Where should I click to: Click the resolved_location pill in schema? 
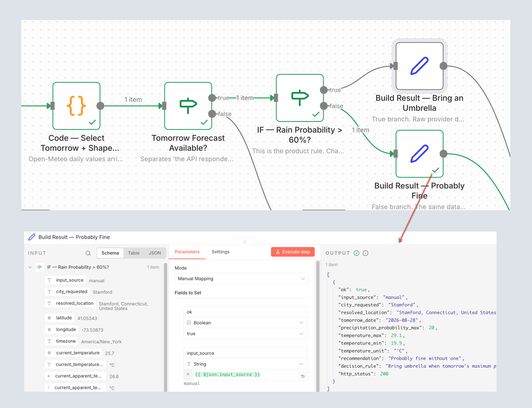pos(70,303)
